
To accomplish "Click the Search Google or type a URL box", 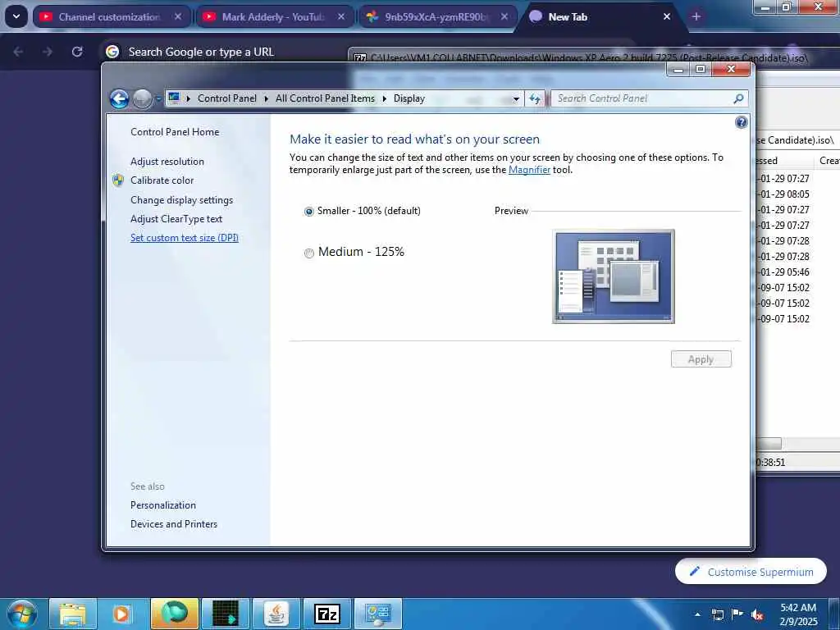I will [201, 52].
